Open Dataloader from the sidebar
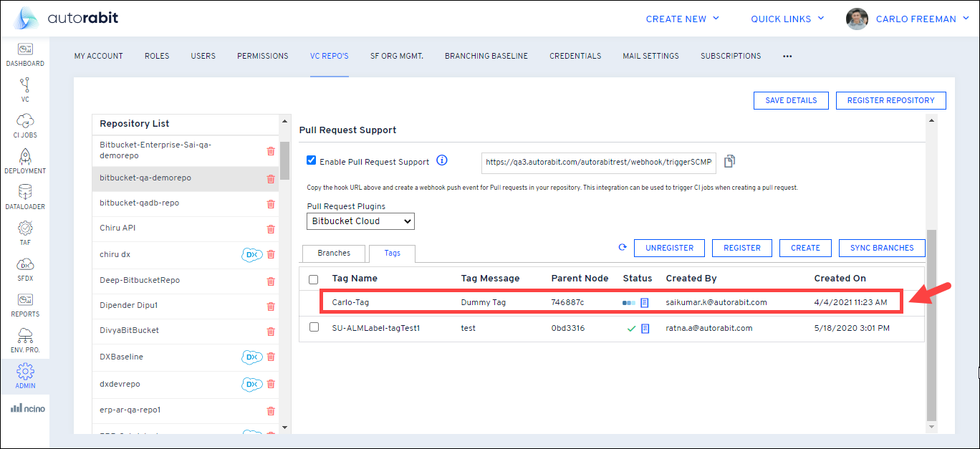 pos(25,193)
